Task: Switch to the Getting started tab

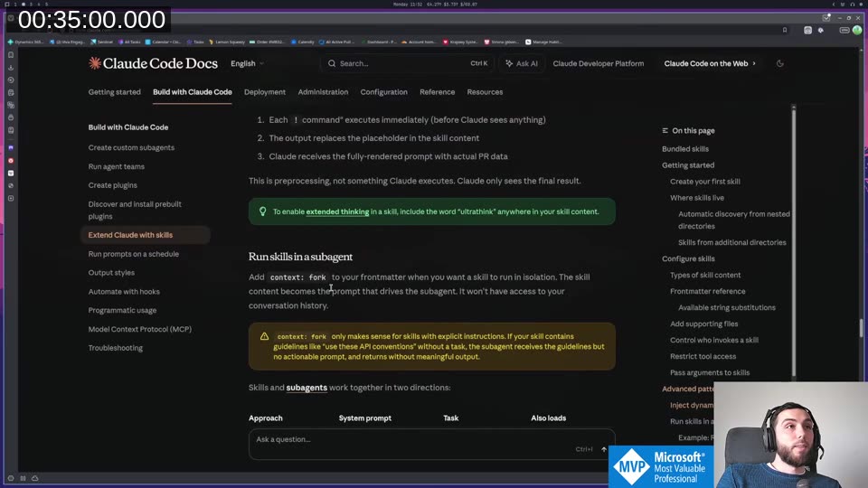Action: click(115, 92)
